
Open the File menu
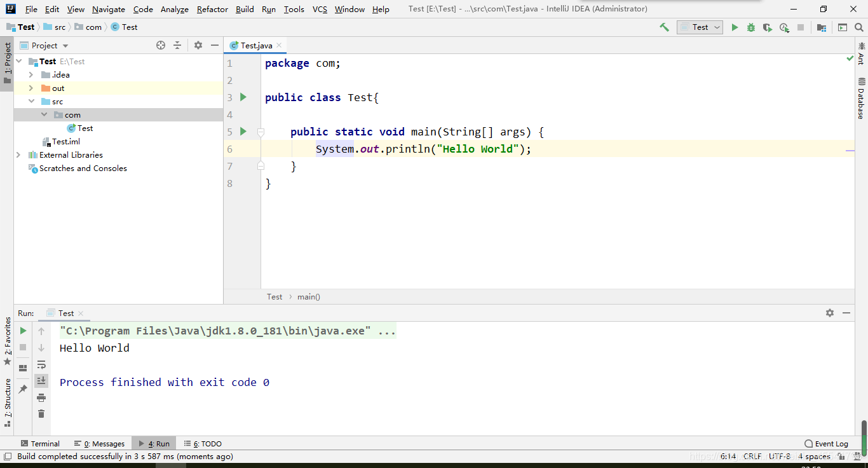pos(31,10)
